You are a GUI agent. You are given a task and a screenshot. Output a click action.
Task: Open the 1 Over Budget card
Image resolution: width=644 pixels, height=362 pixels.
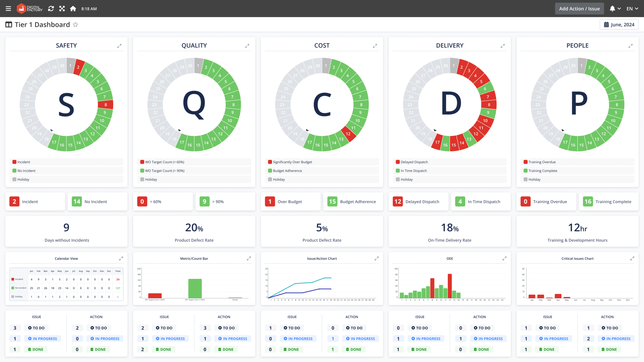pyautogui.click(x=291, y=201)
